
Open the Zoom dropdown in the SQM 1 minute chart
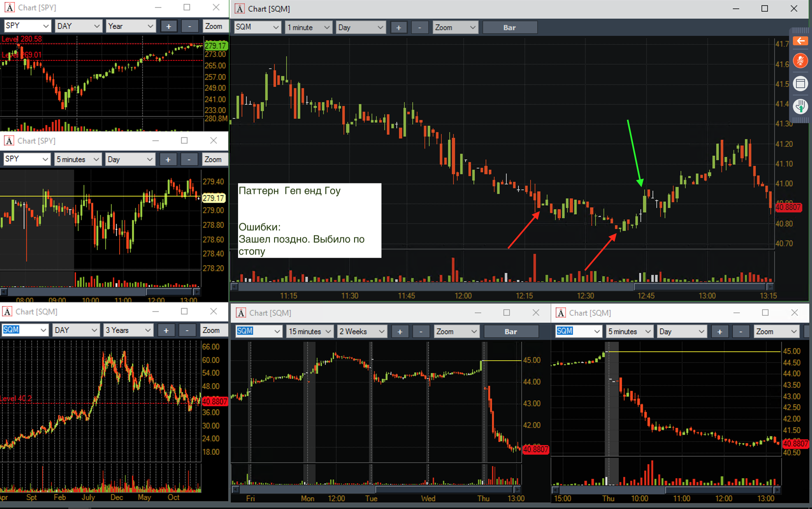pyautogui.click(x=455, y=28)
